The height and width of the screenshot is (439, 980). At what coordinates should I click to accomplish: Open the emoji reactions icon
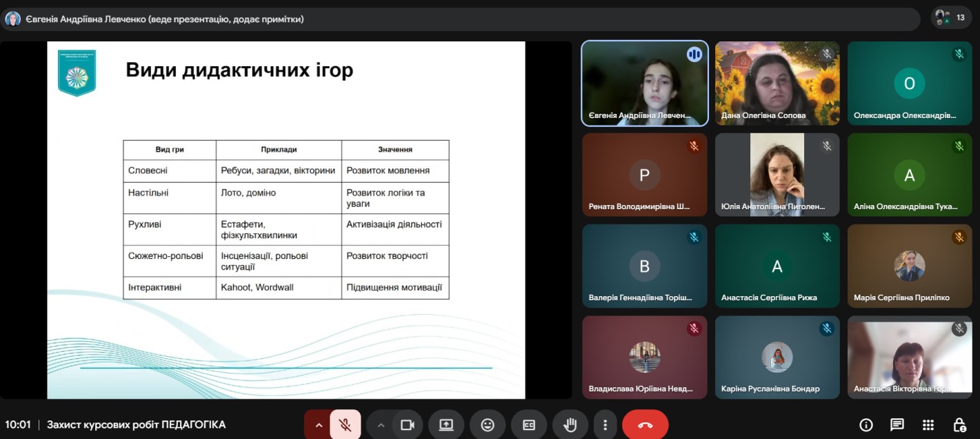[x=488, y=425]
